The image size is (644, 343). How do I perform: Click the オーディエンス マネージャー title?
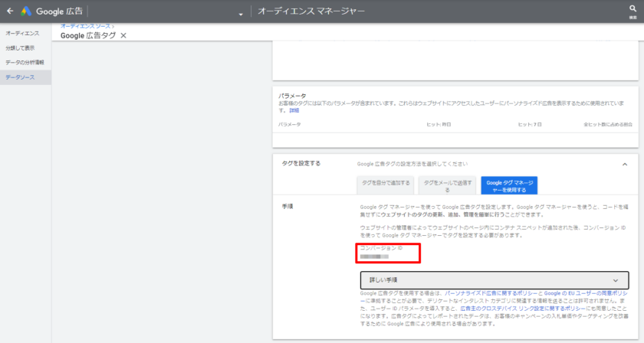(x=311, y=11)
